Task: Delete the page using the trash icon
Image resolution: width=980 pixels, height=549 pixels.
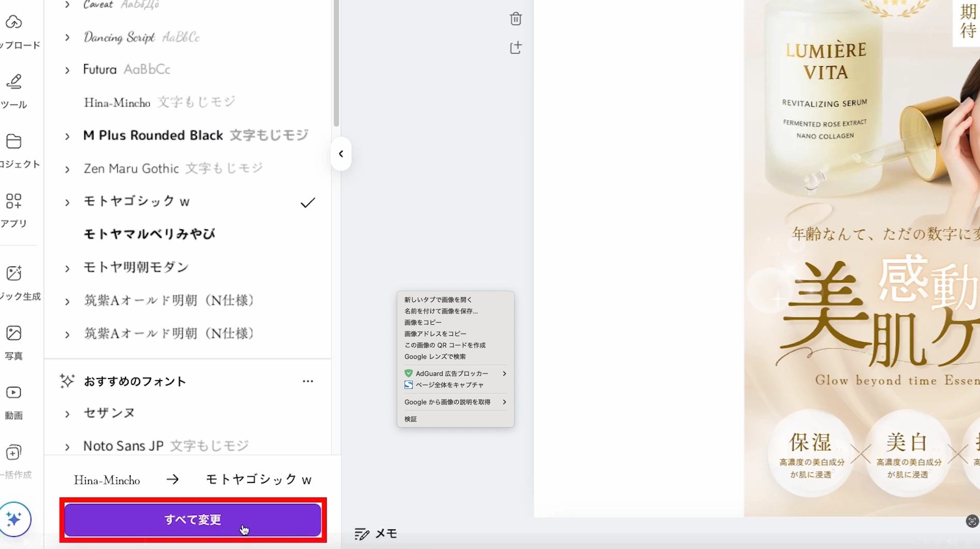Action: (x=515, y=19)
